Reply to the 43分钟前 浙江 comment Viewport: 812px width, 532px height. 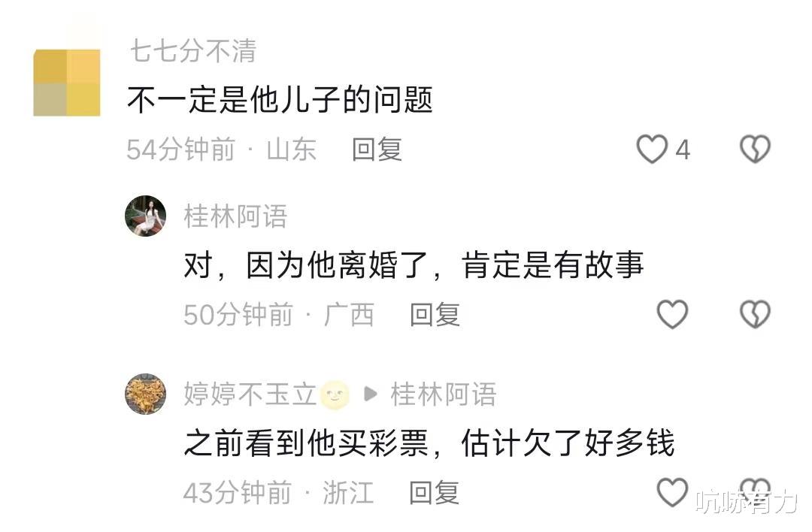pyautogui.click(x=434, y=493)
